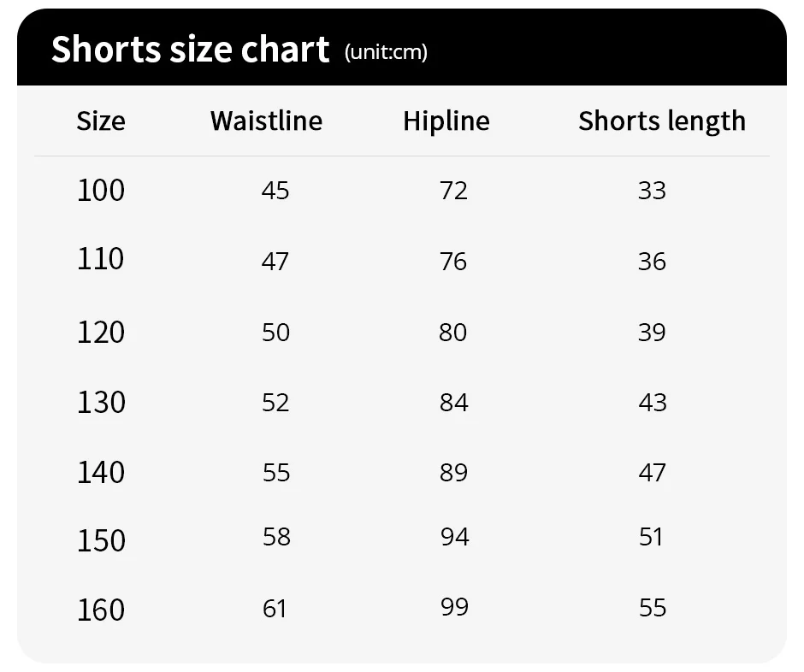
Task: Click shorts length value 39
Action: [x=652, y=332]
